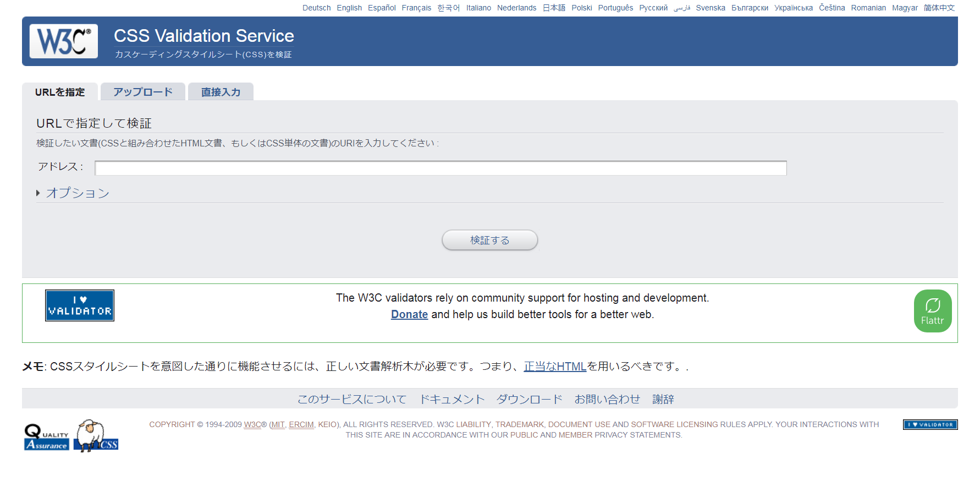Click the CSS Validation Service title
The width and height of the screenshot is (980, 486).
pos(204,36)
